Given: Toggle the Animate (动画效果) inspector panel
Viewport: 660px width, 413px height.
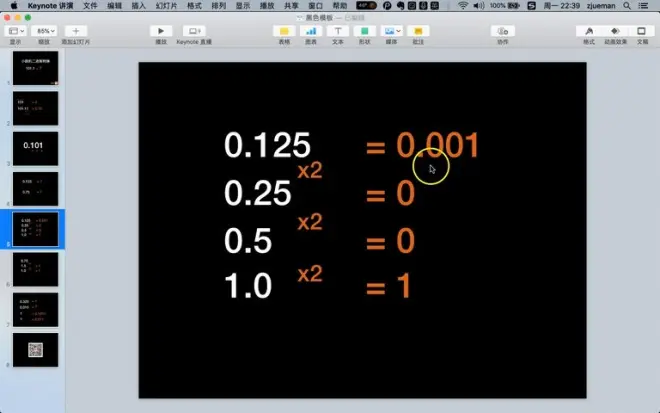Looking at the screenshot, I should click(618, 32).
